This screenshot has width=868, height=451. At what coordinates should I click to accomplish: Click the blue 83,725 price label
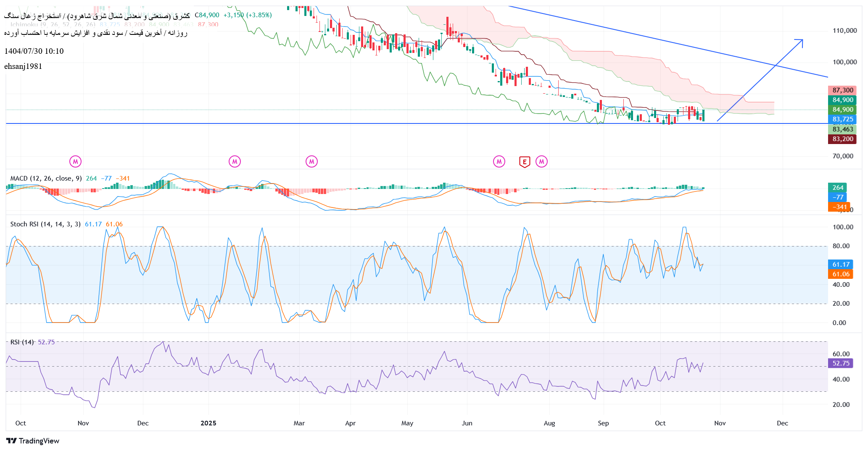pos(842,119)
